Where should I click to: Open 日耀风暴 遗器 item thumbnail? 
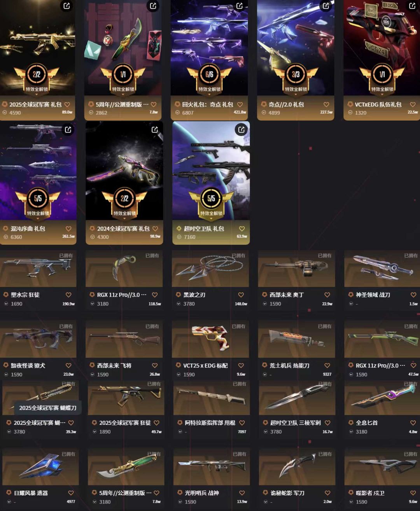point(40,466)
